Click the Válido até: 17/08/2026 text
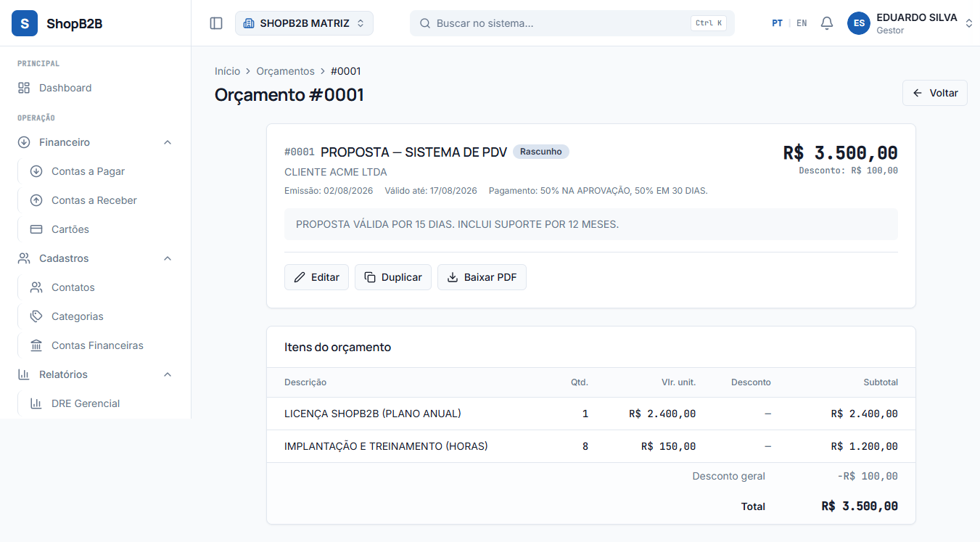The image size is (980, 542). [431, 191]
